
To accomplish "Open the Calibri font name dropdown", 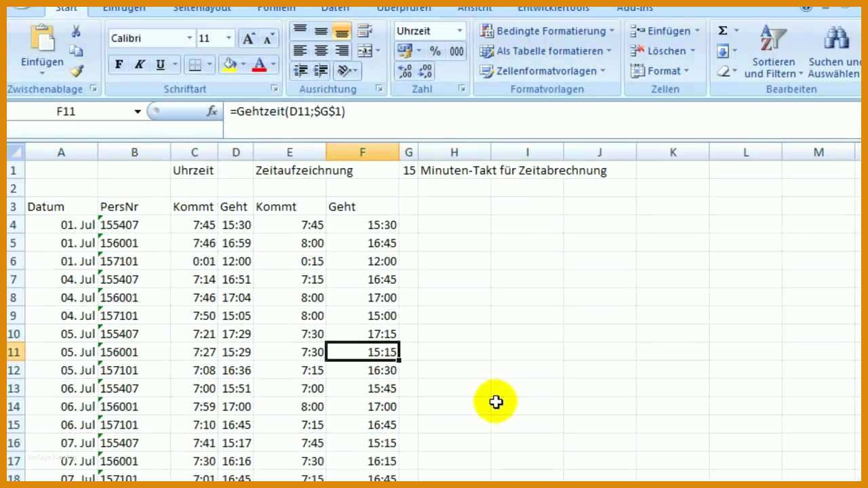I will point(189,39).
